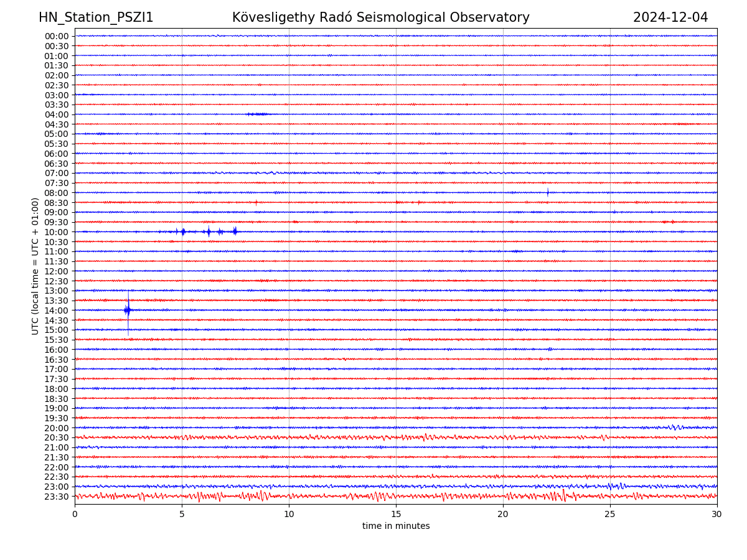Click the 00:00 row time label
The height and width of the screenshot is (560, 747).
pyautogui.click(x=57, y=36)
